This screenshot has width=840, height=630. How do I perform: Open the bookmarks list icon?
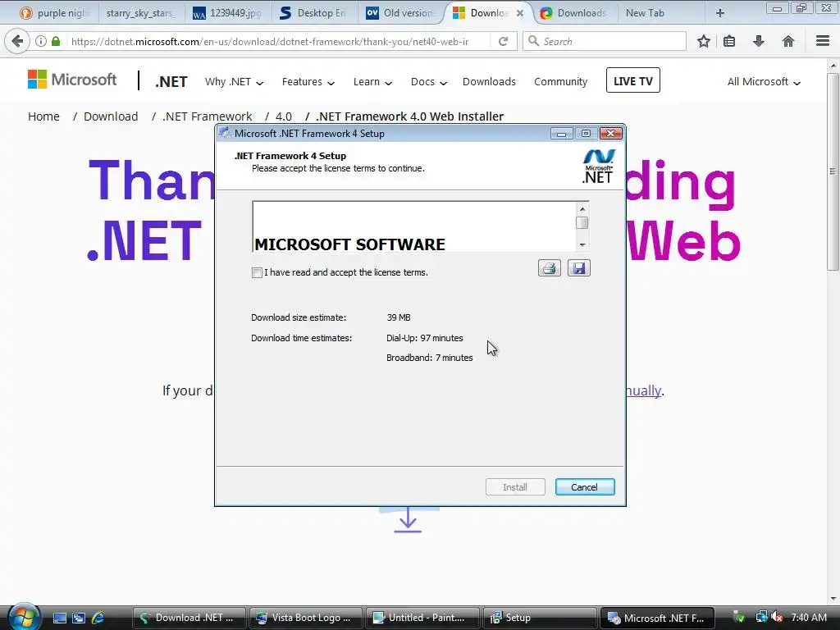pyautogui.click(x=729, y=41)
